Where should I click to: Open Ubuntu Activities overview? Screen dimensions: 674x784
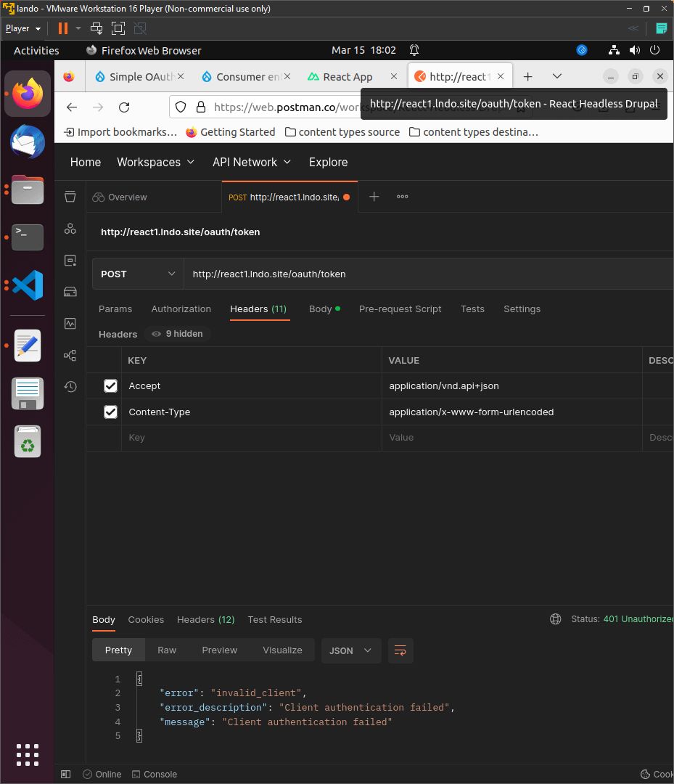tap(36, 51)
